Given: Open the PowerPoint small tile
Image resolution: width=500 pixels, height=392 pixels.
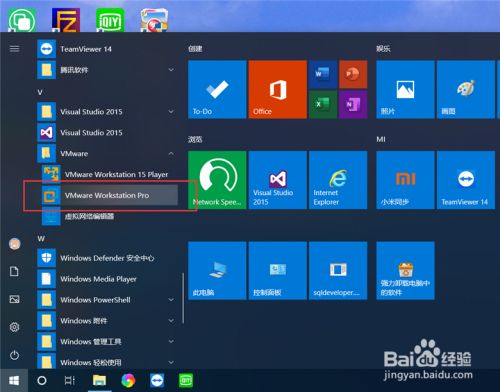Looking at the screenshot, I should tap(353, 74).
